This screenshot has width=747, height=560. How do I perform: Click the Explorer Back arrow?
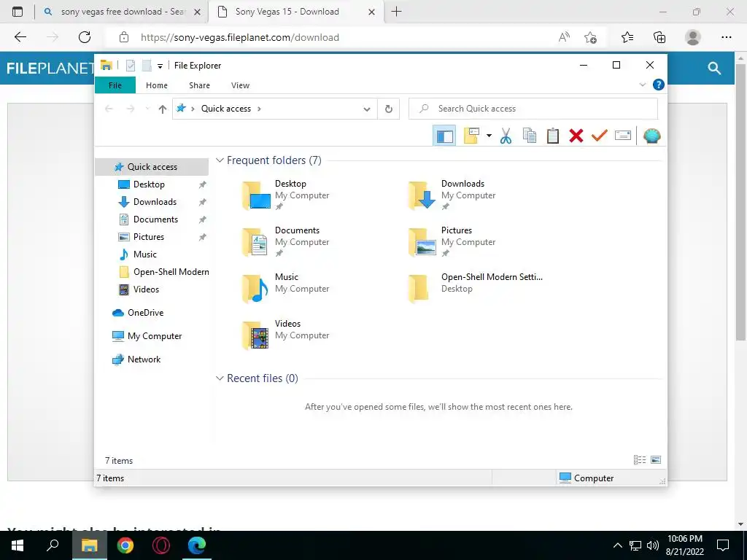click(109, 109)
